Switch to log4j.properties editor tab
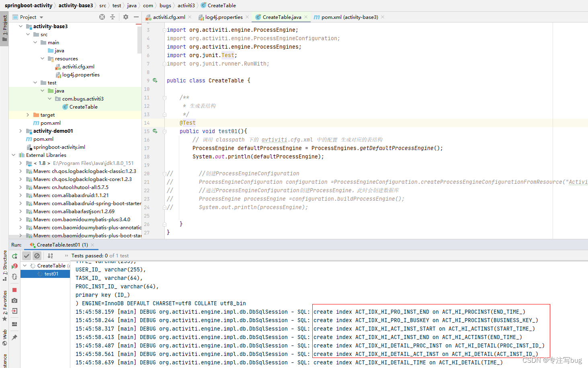 point(224,17)
